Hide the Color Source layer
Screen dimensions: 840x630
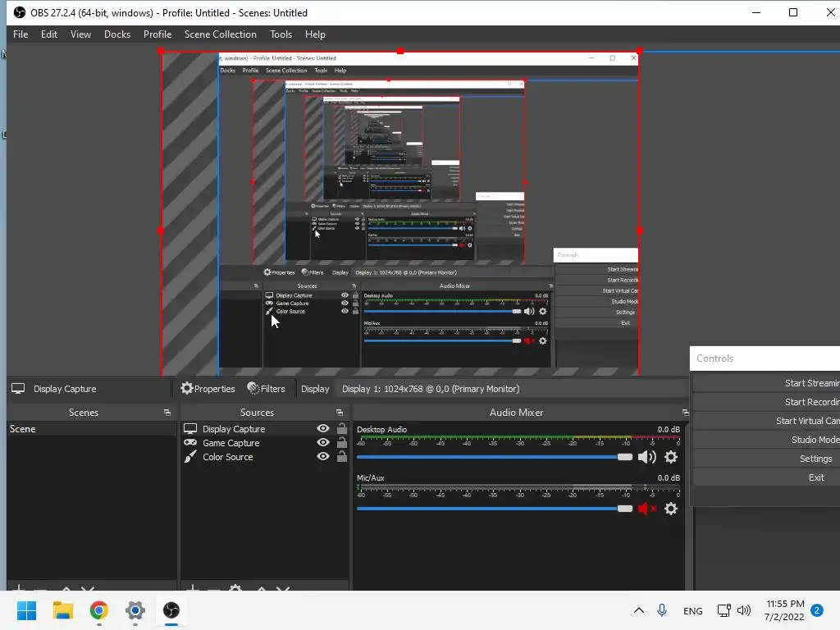[323, 456]
